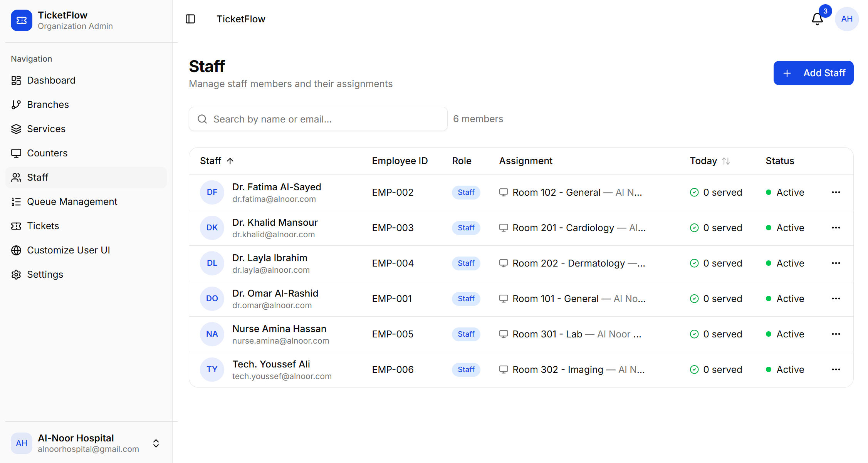This screenshot has width=868, height=463.
Task: Click the search by name or email field
Action: point(317,119)
